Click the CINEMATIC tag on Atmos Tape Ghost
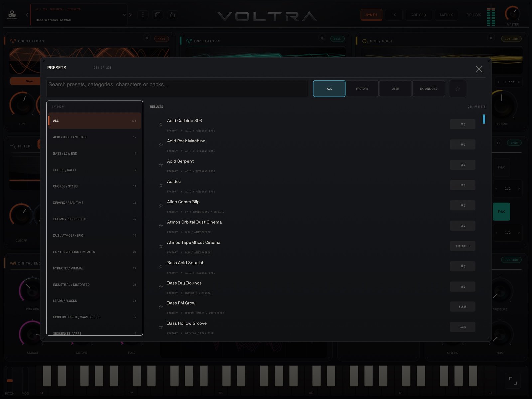 click(x=463, y=246)
